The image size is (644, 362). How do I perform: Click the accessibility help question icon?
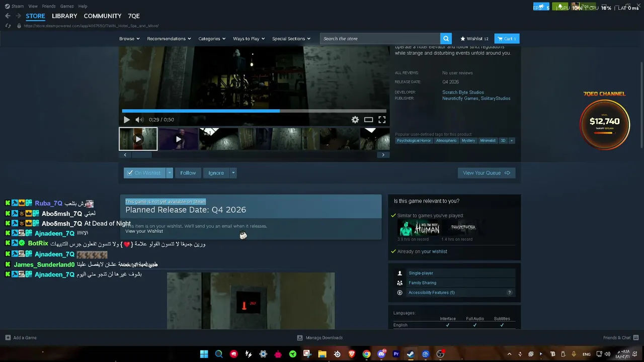pos(509,293)
